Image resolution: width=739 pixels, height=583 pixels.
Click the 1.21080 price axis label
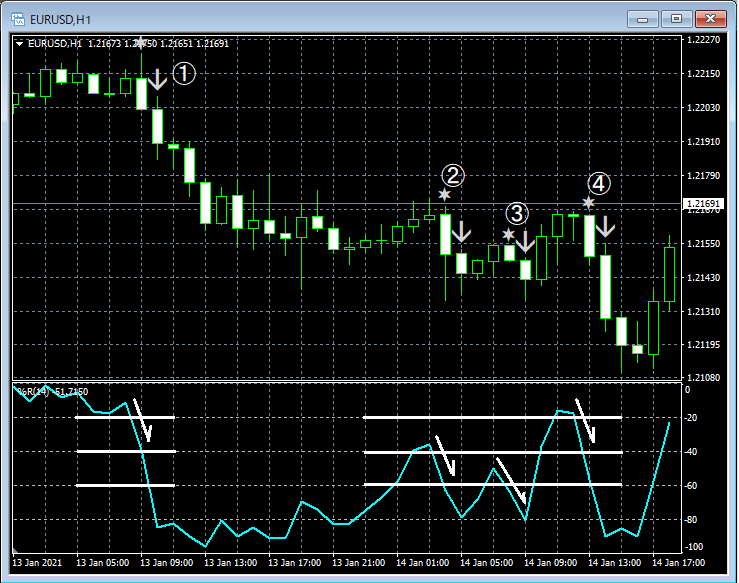point(704,378)
